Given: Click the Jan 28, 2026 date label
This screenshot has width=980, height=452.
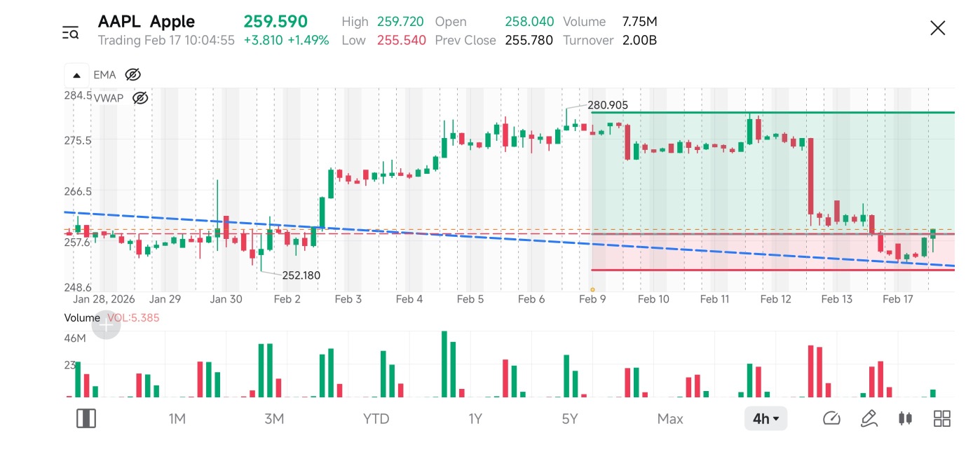Looking at the screenshot, I should coord(104,299).
